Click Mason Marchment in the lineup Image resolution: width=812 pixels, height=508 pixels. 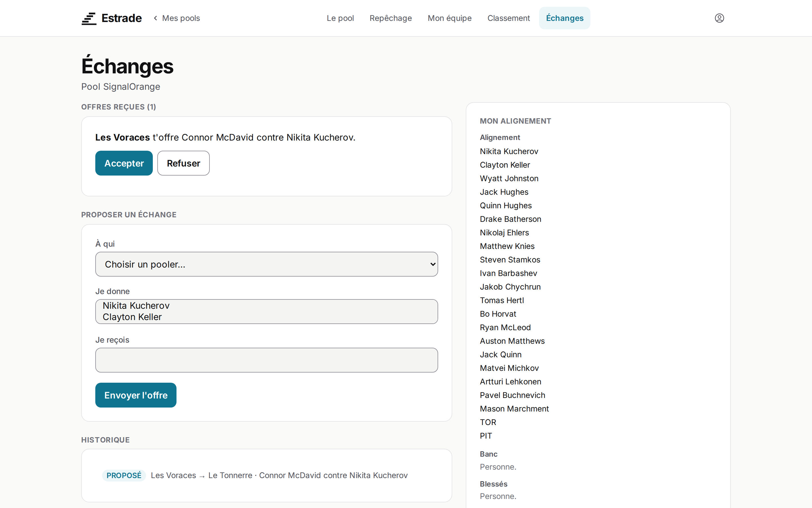(514, 409)
